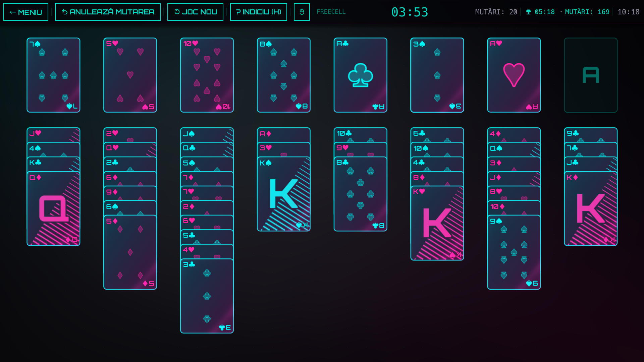This screenshot has height=362, width=644.
Task: Select the king of diamonds card
Action: pyautogui.click(x=591, y=208)
